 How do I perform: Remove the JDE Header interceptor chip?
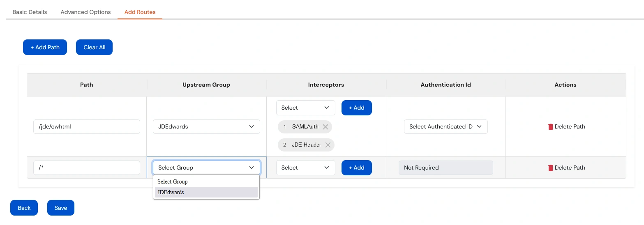[x=328, y=145]
